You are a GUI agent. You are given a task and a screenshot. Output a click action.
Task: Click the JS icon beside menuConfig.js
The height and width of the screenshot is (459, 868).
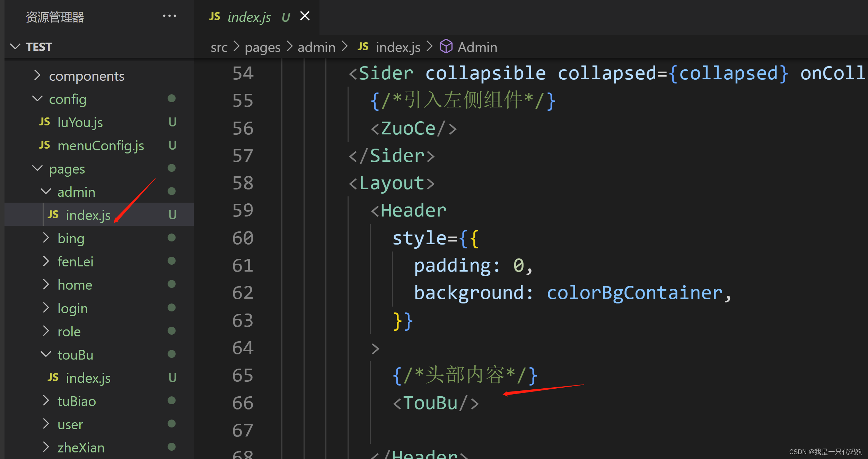click(44, 145)
